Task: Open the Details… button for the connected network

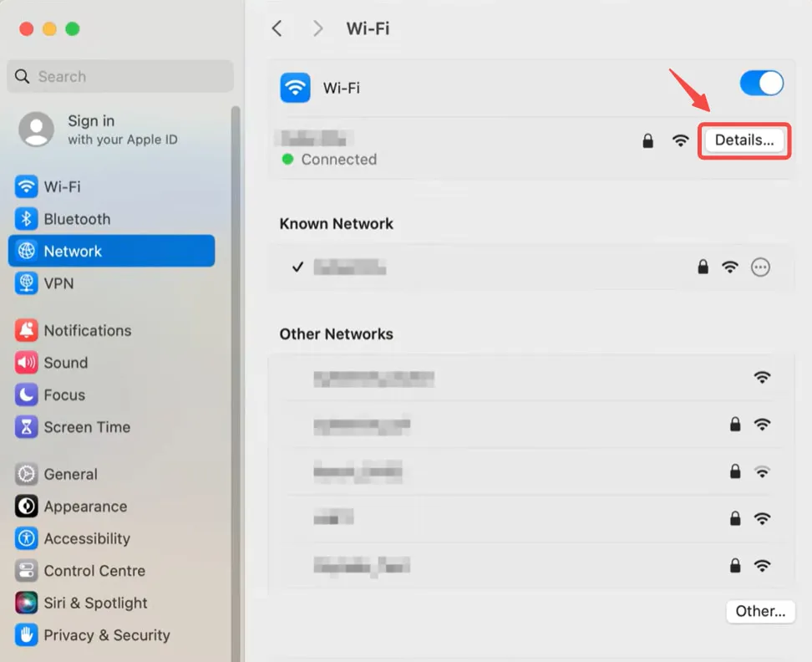Action: [744, 140]
